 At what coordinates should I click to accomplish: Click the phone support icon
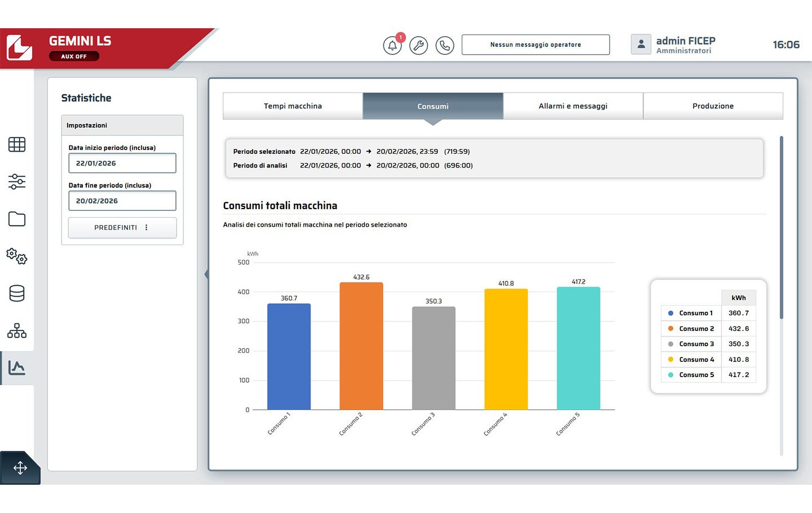(x=444, y=45)
